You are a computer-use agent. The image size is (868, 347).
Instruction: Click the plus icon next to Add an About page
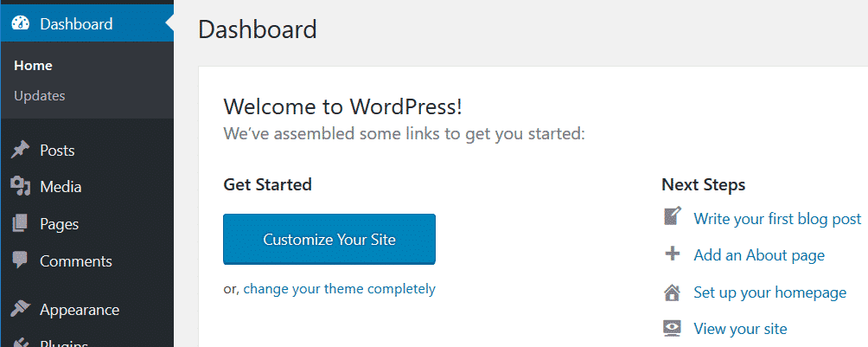[x=672, y=254]
